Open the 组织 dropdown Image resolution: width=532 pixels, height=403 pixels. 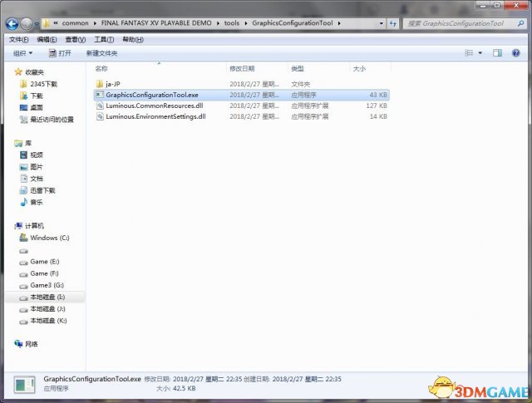pyautogui.click(x=22, y=53)
